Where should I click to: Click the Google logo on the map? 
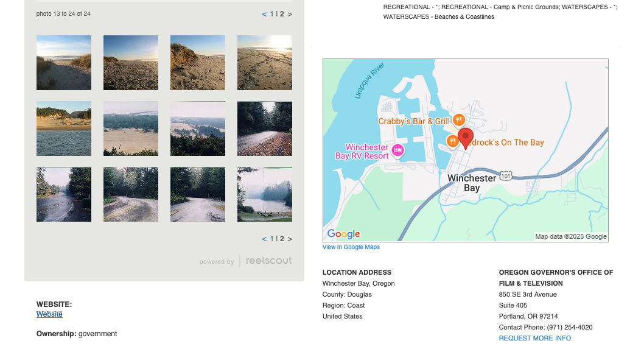coord(344,234)
